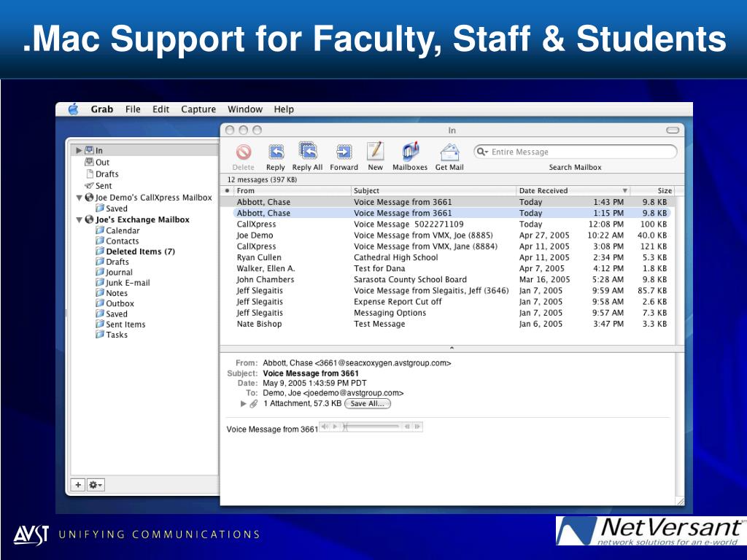The height and width of the screenshot is (560, 747).
Task: Sort messages by Subject column
Action: pos(433,190)
